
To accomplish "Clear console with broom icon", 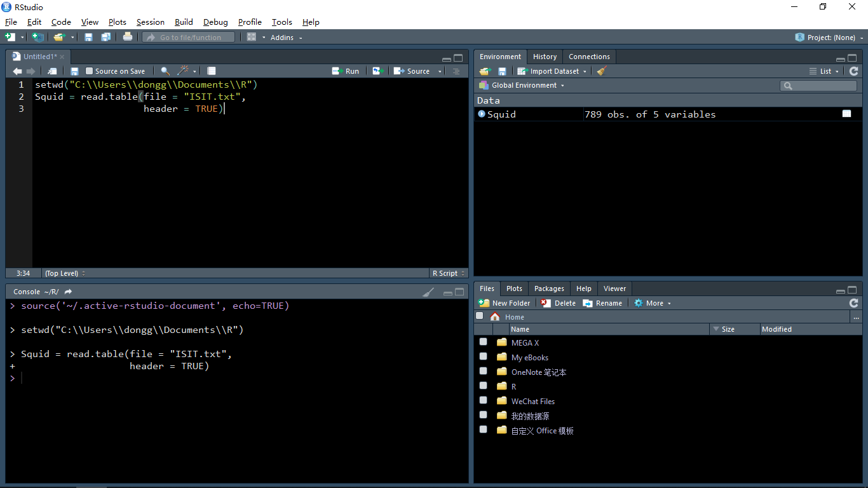I will [x=429, y=292].
